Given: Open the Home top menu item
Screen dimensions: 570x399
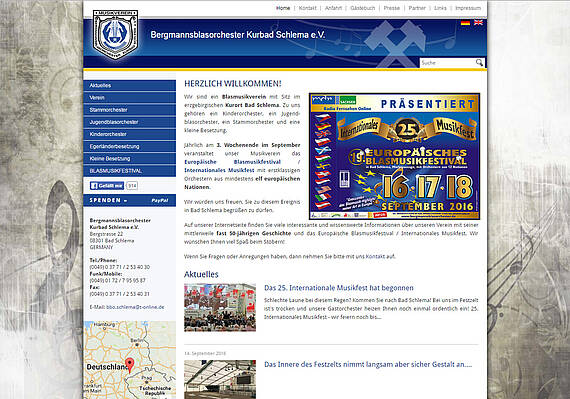Looking at the screenshot, I should click(x=283, y=8).
